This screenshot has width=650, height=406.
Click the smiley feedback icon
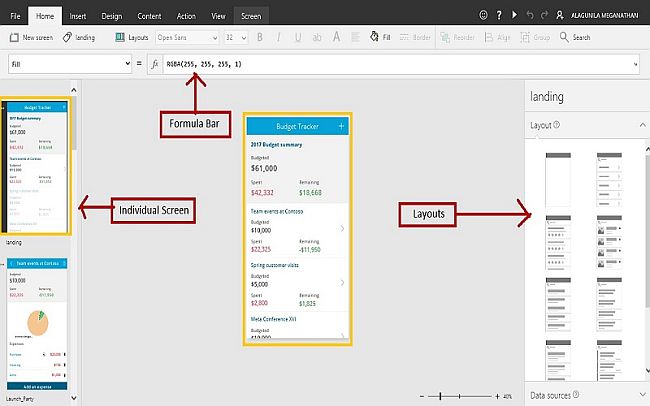[483, 15]
